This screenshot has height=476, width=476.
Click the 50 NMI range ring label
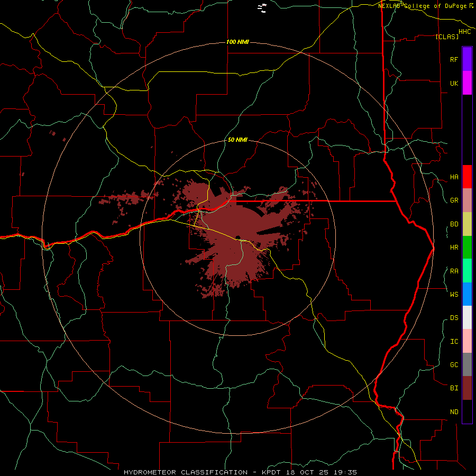click(x=237, y=140)
